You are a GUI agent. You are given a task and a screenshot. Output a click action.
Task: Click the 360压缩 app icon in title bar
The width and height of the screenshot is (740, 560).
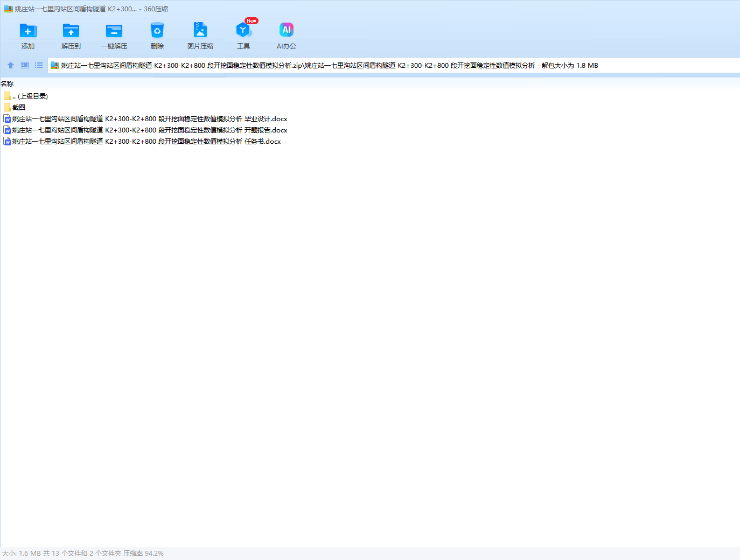(x=8, y=9)
